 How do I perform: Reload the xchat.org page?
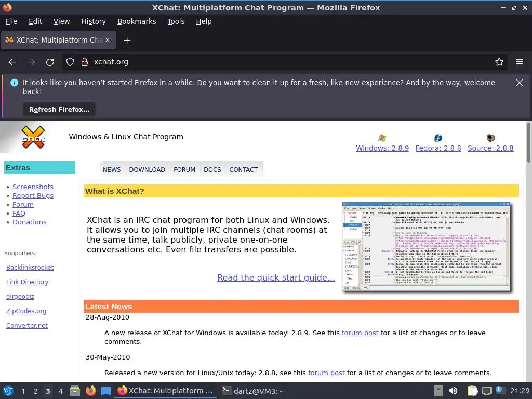[50, 62]
